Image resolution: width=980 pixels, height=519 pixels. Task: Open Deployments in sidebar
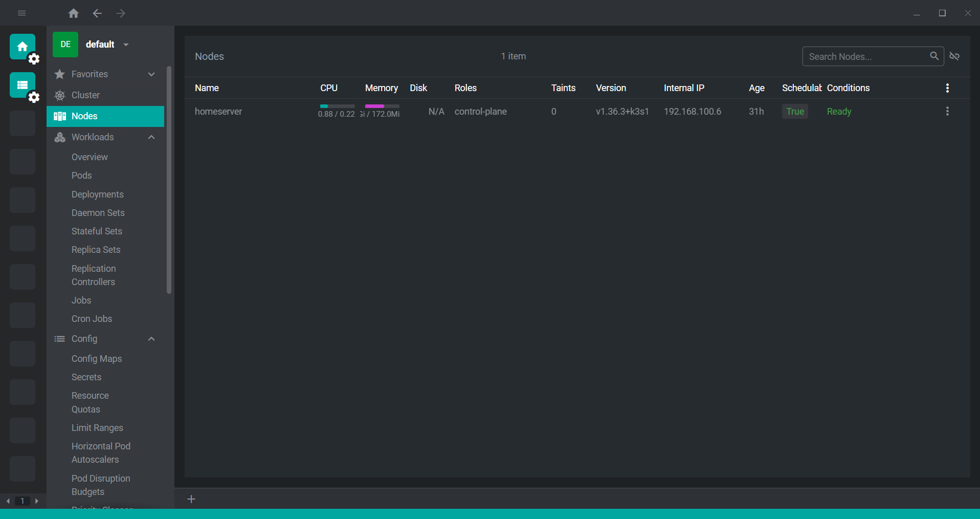(97, 194)
